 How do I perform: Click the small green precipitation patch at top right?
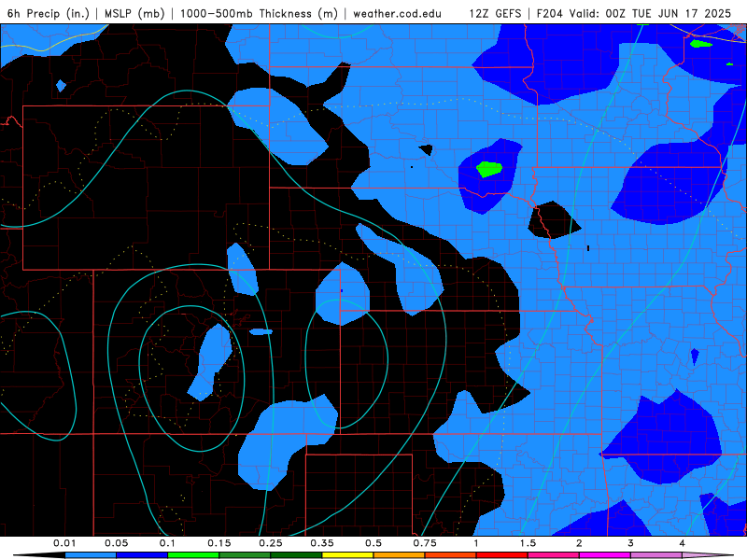(x=701, y=44)
